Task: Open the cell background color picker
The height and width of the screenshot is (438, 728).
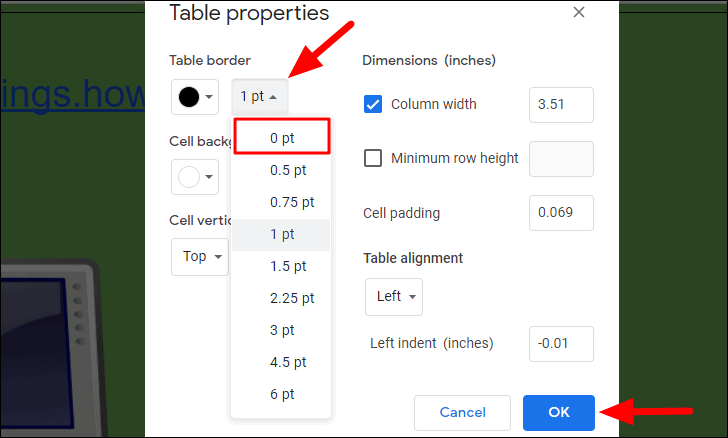Action: (195, 177)
